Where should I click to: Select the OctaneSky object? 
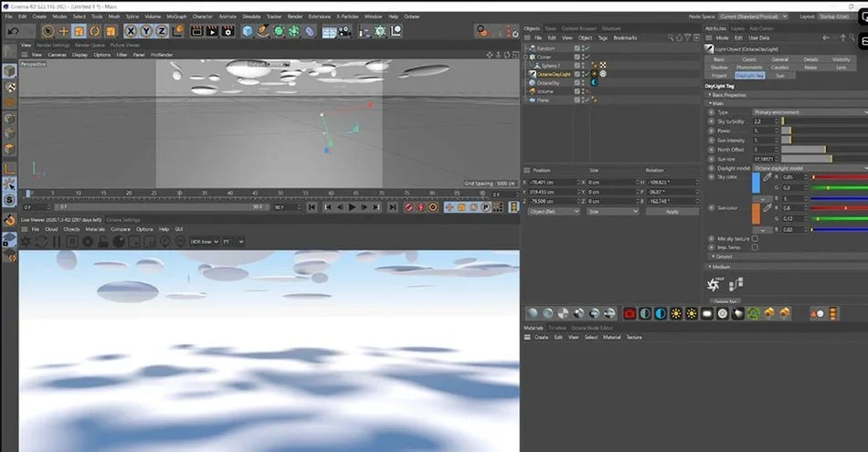click(x=548, y=82)
